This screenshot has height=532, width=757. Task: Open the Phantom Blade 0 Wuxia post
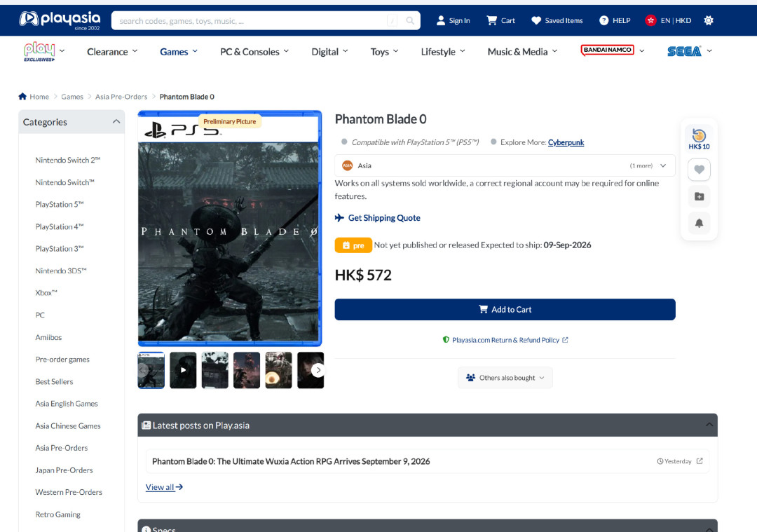[x=291, y=461]
